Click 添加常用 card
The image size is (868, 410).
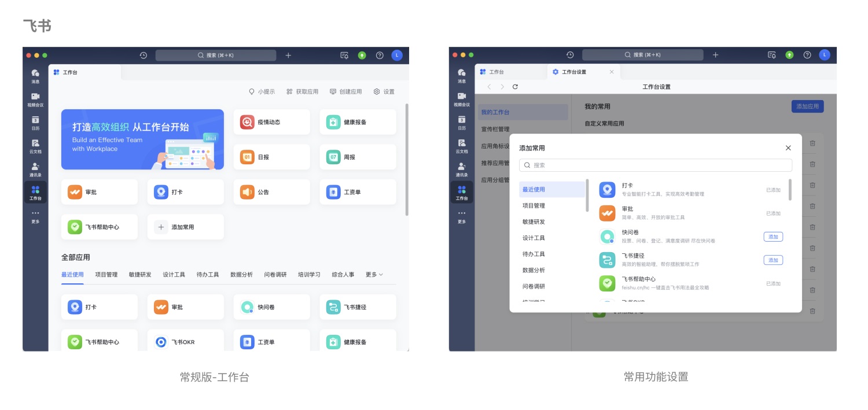185,227
